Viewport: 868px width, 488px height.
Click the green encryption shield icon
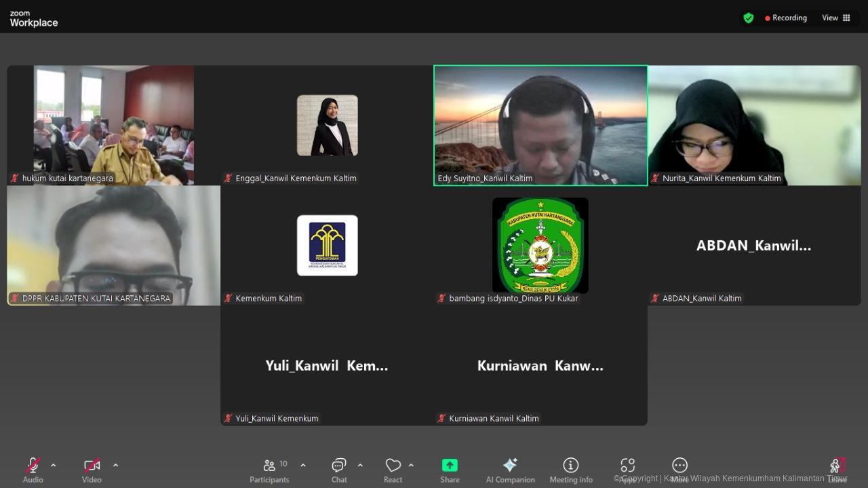[x=749, y=18]
